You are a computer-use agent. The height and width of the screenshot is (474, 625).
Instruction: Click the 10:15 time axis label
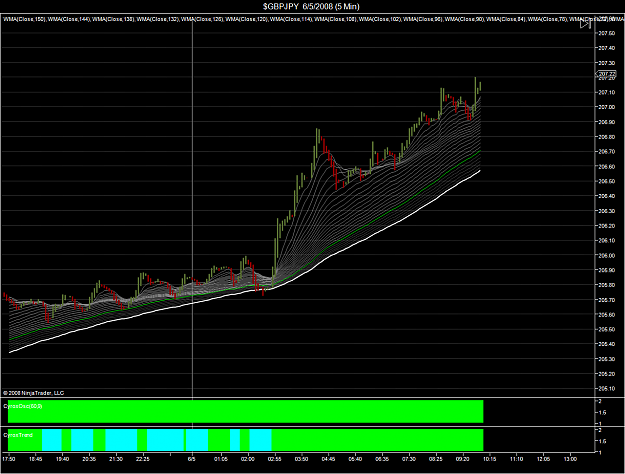pos(489,459)
